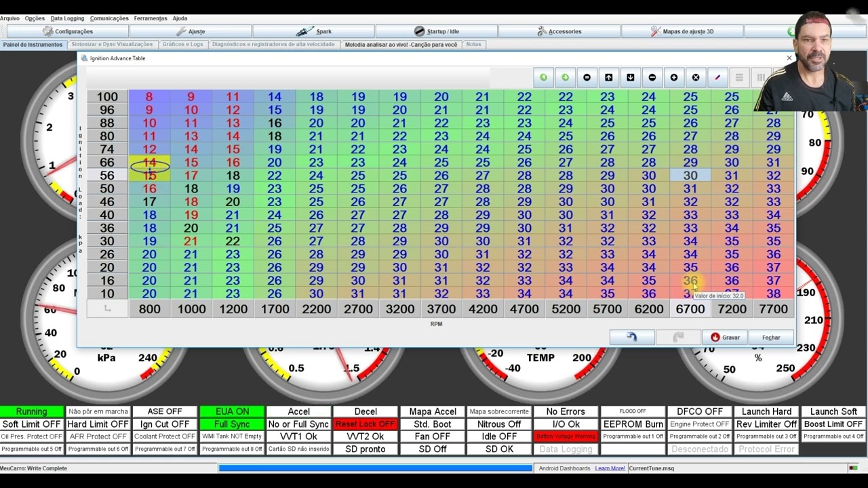
Task: Click the greyed redo arrow button
Action: (678, 337)
